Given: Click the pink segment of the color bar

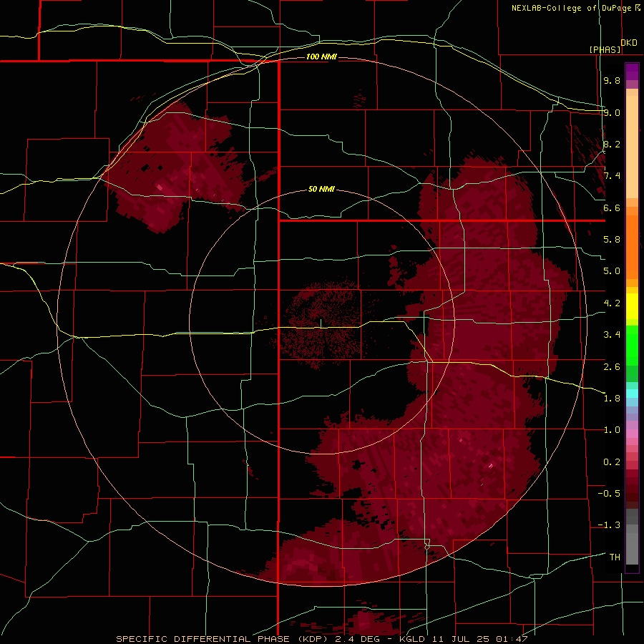Looking at the screenshot, I should [632, 434].
